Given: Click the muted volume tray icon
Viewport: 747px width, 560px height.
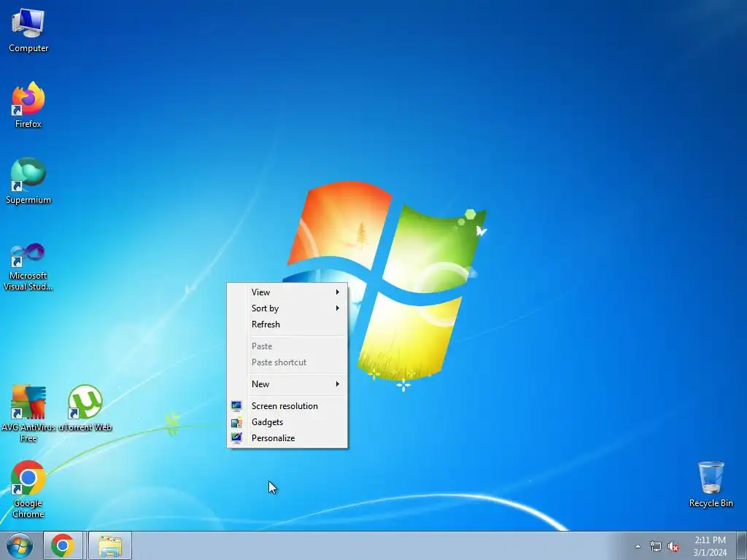Looking at the screenshot, I should (x=673, y=546).
